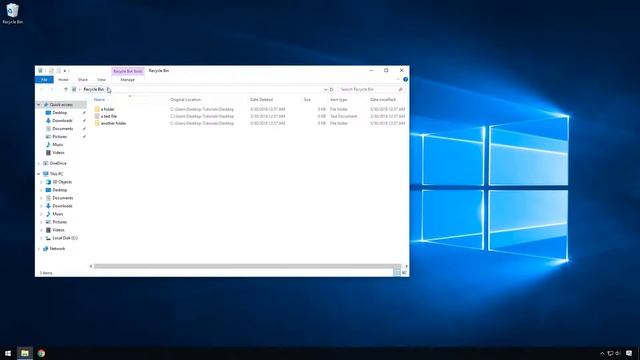Sort by the Name column header
640x360 pixels.
tap(100, 100)
